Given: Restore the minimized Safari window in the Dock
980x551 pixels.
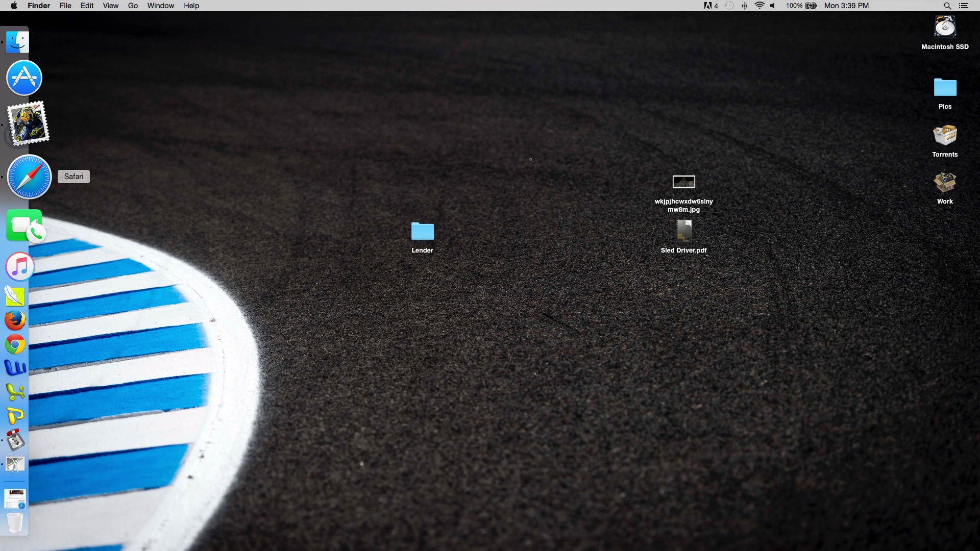Looking at the screenshot, I should (15, 498).
